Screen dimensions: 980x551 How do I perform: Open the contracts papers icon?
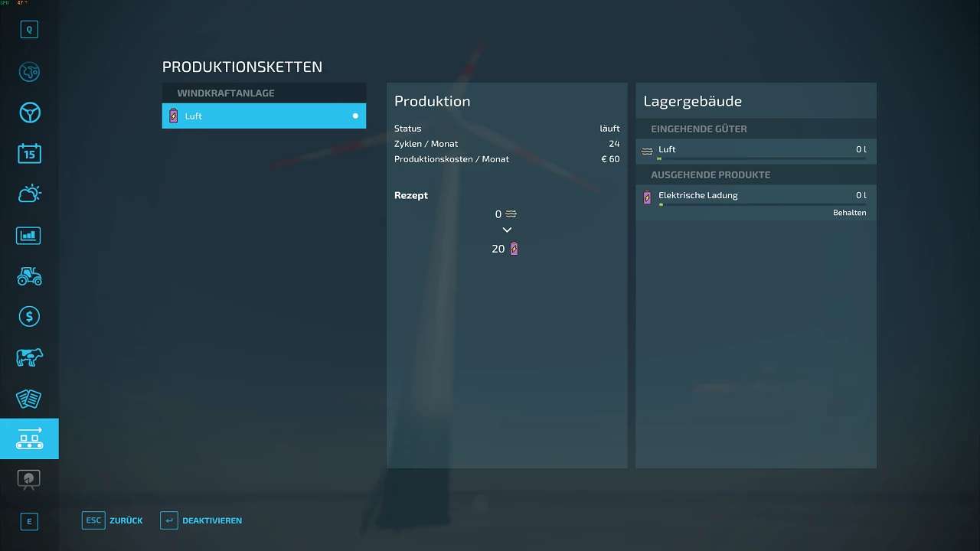pos(29,399)
